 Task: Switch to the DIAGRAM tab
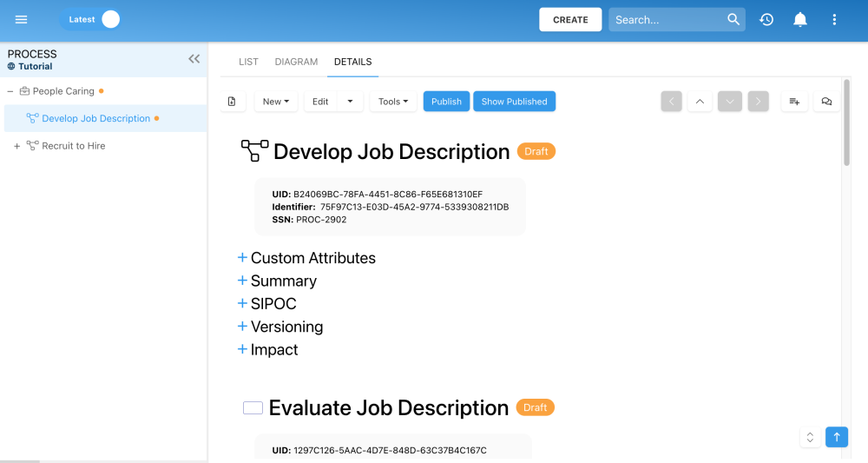[296, 62]
